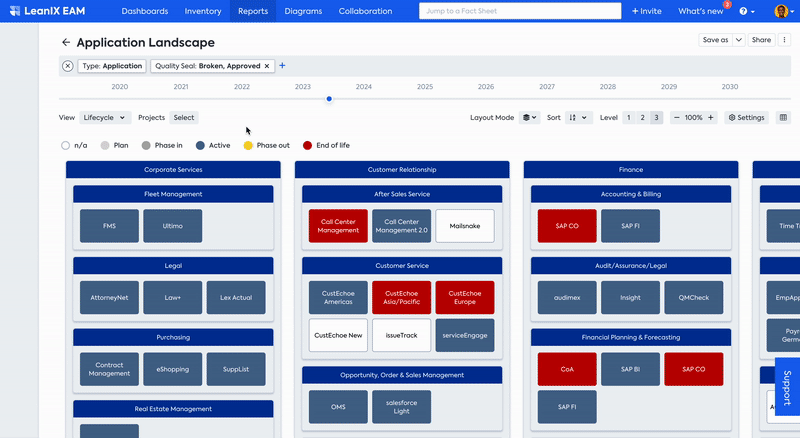Image resolution: width=800 pixels, height=438 pixels.
Task: Open report Settings
Action: coord(746,117)
